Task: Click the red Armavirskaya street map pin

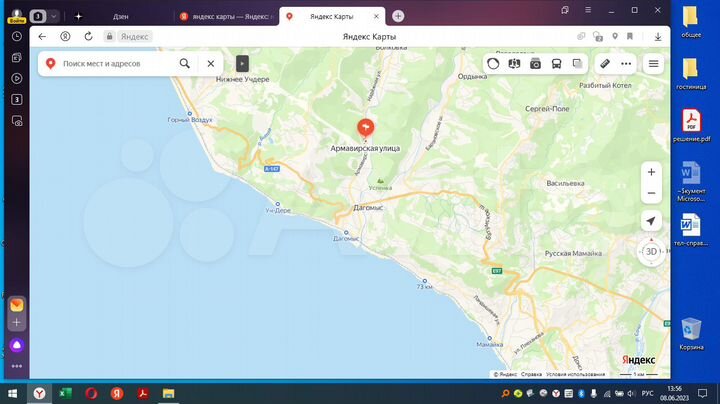Action: [x=365, y=128]
